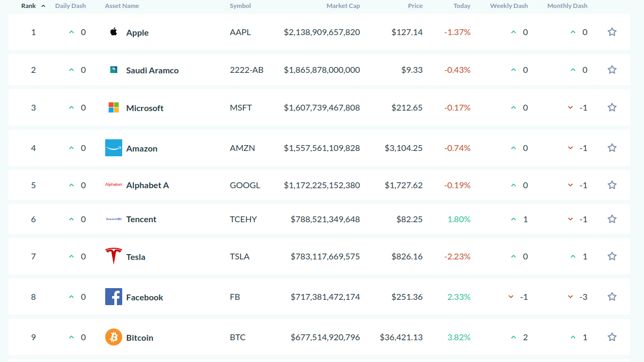Toggle sort order via Rank column arrow
This screenshot has width=644, height=362.
(x=43, y=6)
